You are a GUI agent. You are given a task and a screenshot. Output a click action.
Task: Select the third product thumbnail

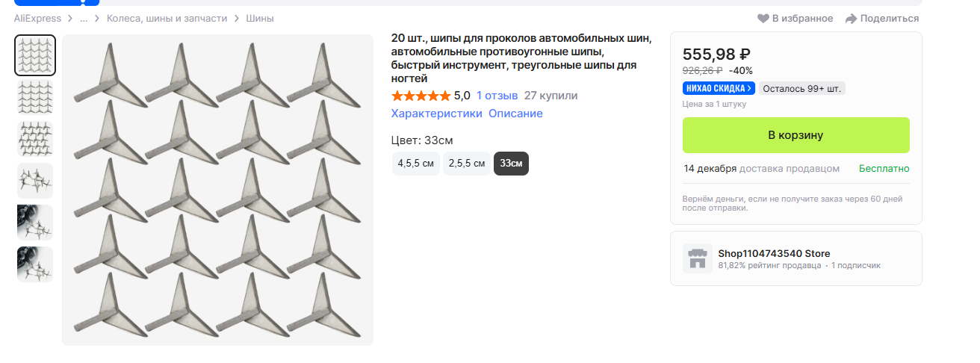[x=35, y=139]
